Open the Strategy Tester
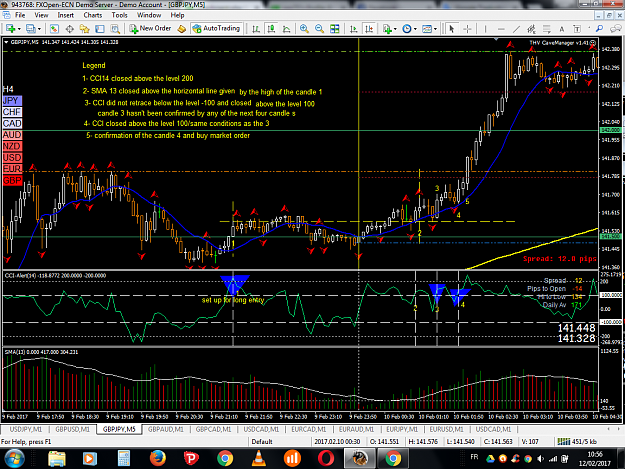625x469 pixels. coord(115,29)
